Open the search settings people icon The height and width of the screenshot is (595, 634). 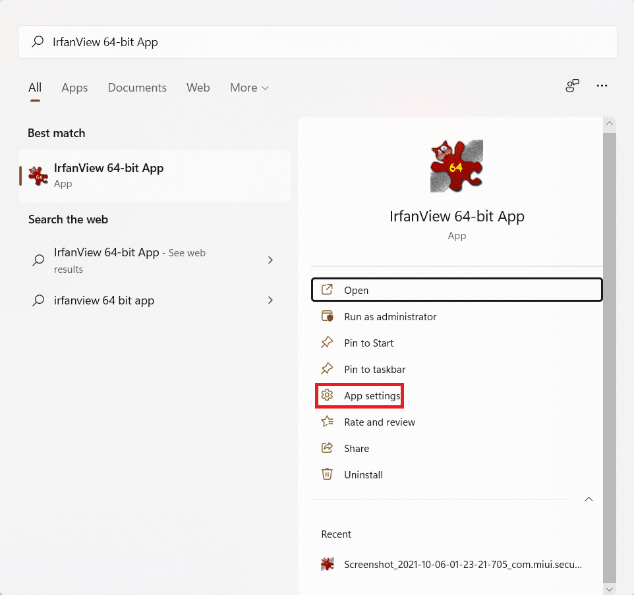pos(572,87)
